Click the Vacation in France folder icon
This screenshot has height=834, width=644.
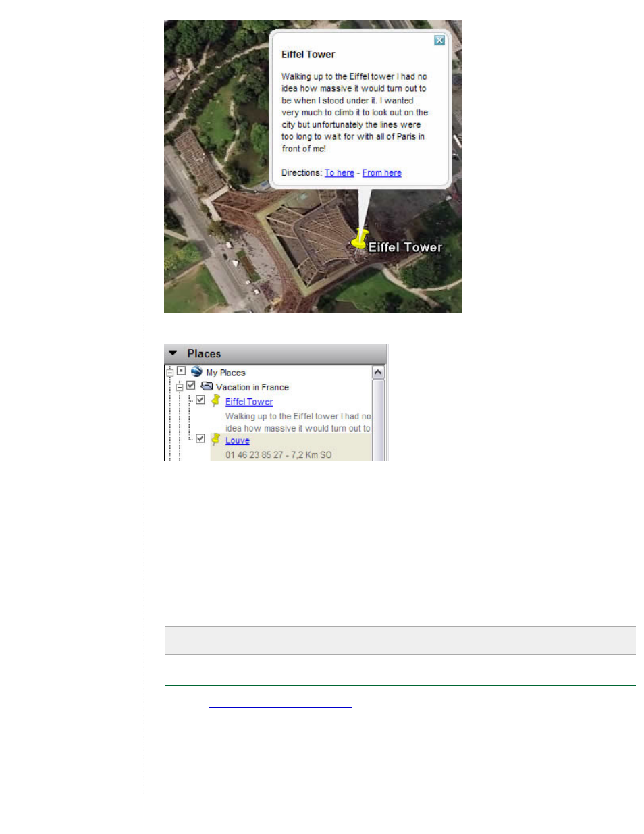click(207, 386)
